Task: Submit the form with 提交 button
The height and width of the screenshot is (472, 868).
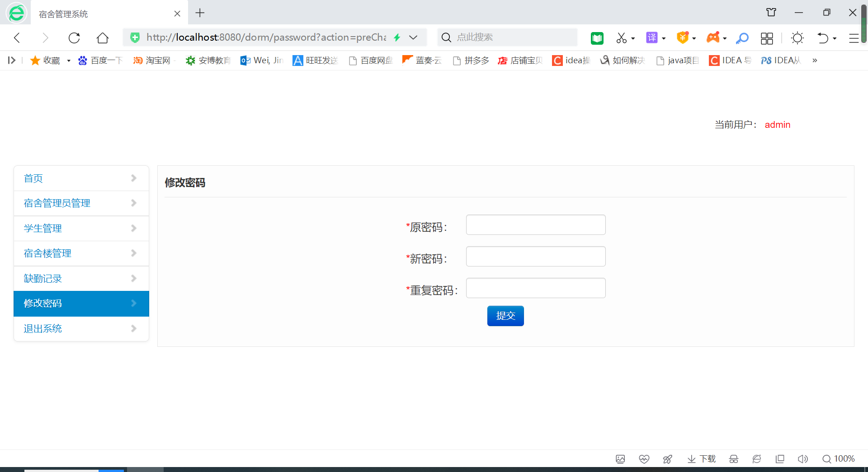Action: (505, 316)
